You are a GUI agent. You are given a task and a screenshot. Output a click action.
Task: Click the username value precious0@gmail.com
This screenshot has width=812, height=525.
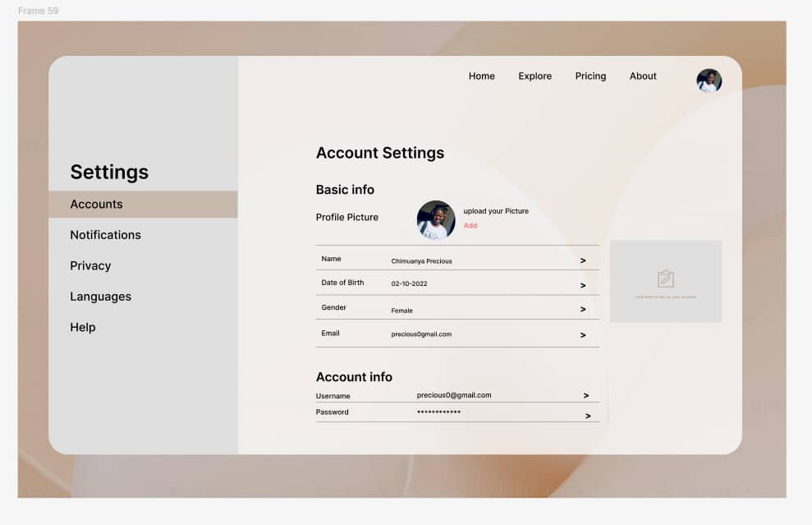pyautogui.click(x=454, y=395)
